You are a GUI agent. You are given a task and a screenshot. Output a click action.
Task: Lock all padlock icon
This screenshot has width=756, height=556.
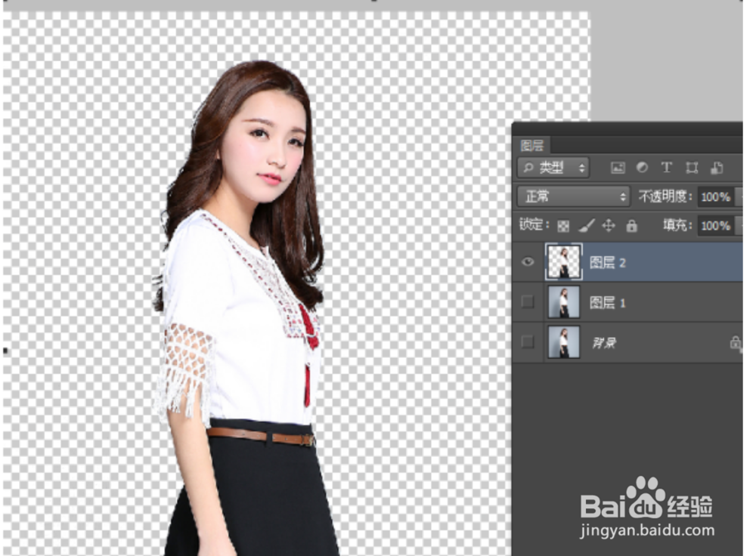click(631, 225)
